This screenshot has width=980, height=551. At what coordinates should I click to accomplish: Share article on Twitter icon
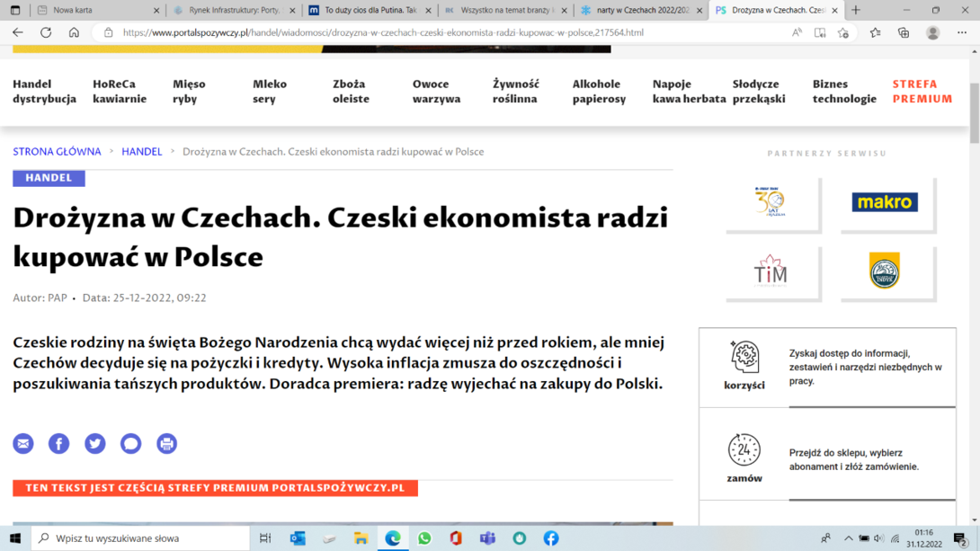coord(95,443)
